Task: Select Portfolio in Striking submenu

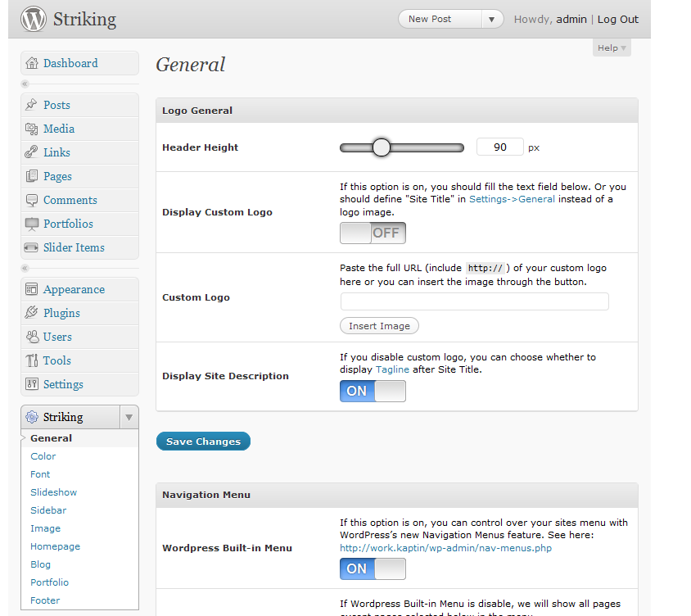Action: click(x=49, y=582)
